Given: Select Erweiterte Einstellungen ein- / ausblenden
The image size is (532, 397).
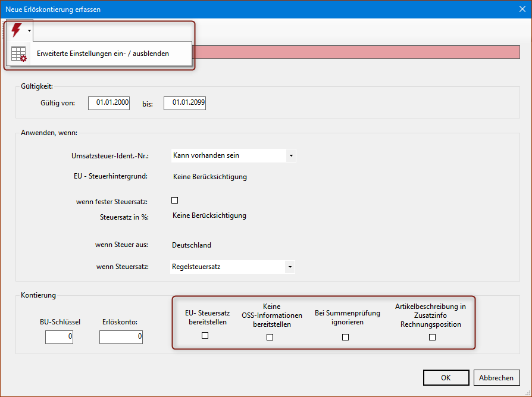Looking at the screenshot, I should click(102, 54).
